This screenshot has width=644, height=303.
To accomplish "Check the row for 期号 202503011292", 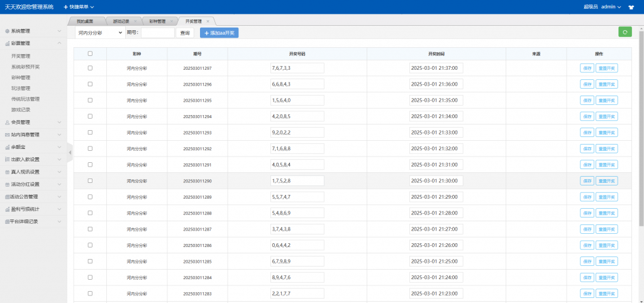I will [x=90, y=148].
